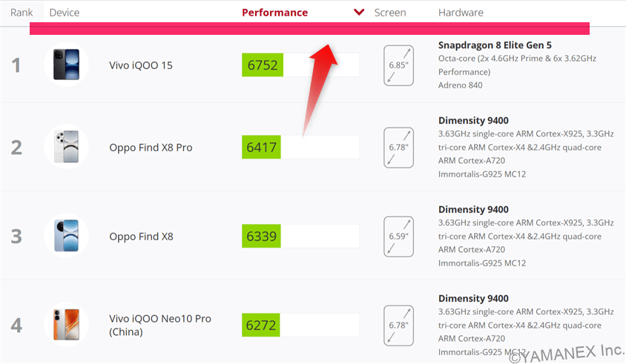Sort by the Screen column header
626x364 pixels.
point(390,13)
